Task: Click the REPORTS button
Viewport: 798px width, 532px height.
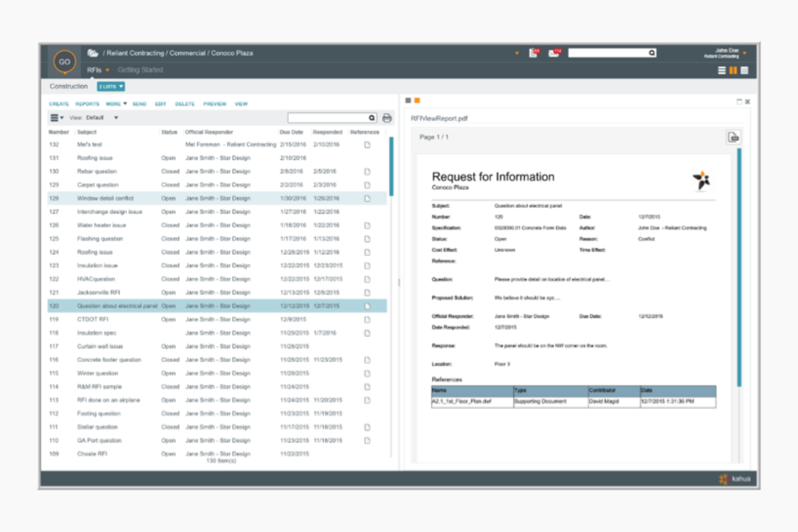Action: click(x=87, y=104)
